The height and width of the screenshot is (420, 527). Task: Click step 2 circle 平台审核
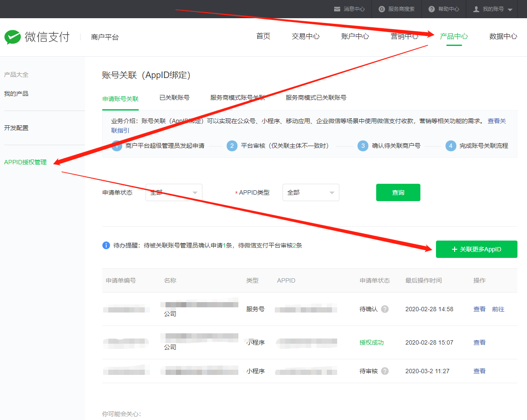[x=232, y=146]
